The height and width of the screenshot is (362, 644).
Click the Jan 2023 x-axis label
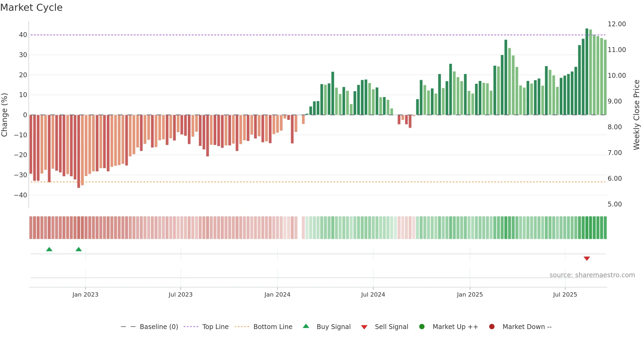coord(85,295)
